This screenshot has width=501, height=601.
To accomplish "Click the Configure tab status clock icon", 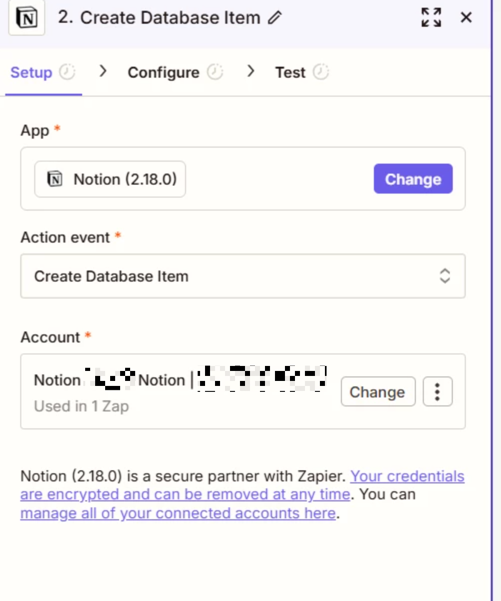I will pos(215,72).
